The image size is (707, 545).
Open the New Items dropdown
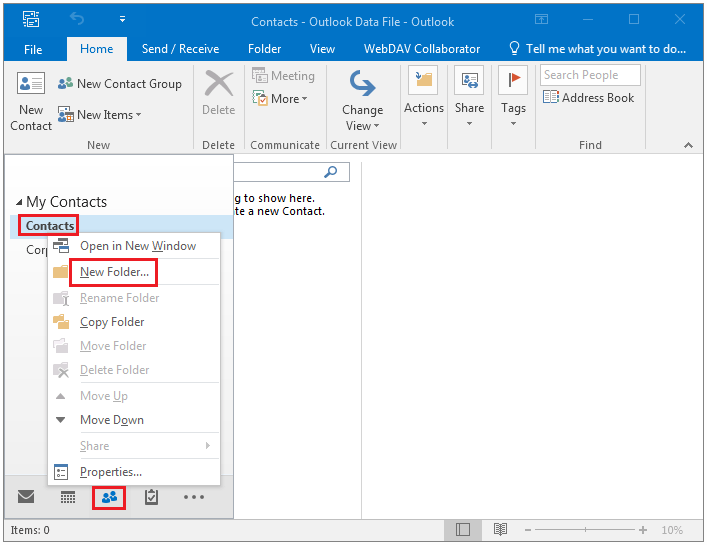click(x=99, y=115)
